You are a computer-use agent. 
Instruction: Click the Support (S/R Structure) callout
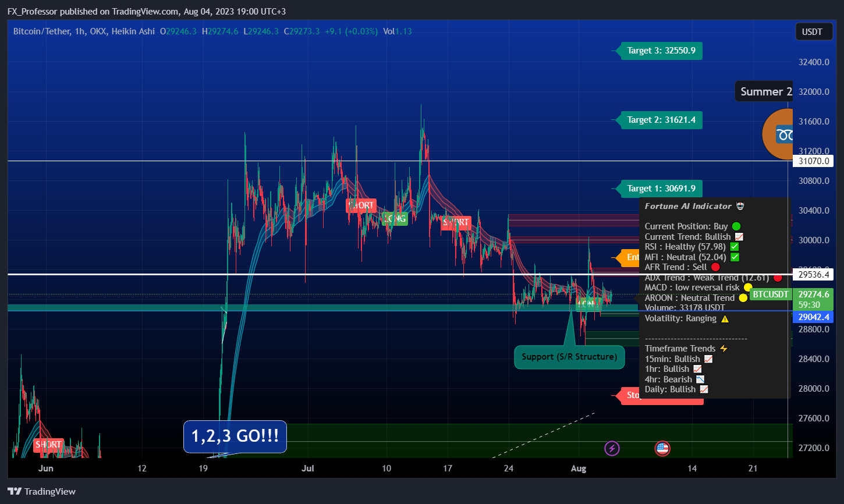click(569, 357)
